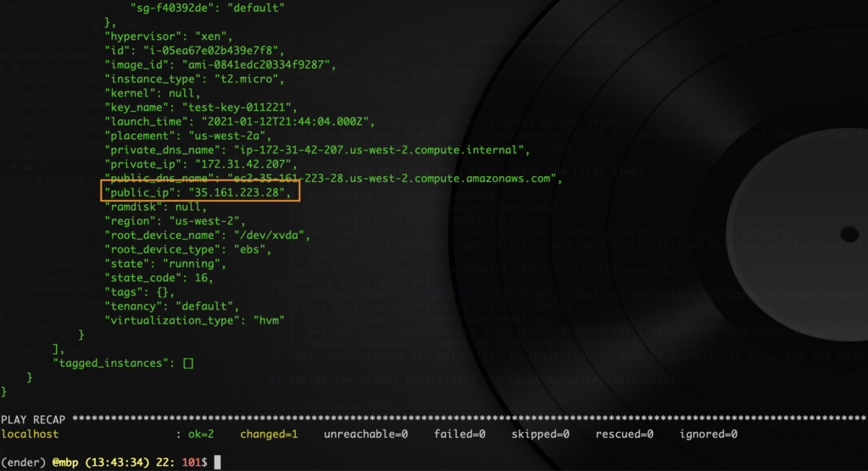Click the failed=0 recap result
868x471 pixels.
[460, 434]
